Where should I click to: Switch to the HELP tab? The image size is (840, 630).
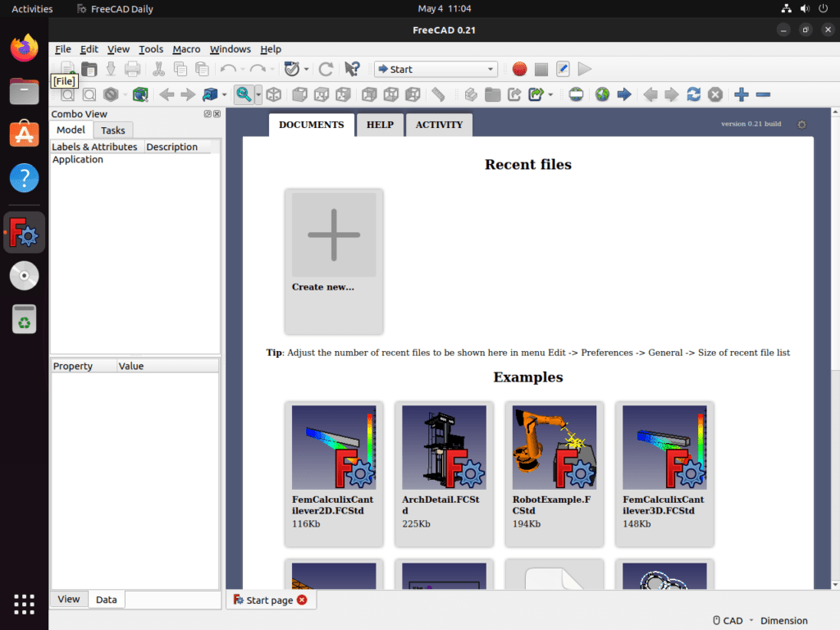[380, 125]
